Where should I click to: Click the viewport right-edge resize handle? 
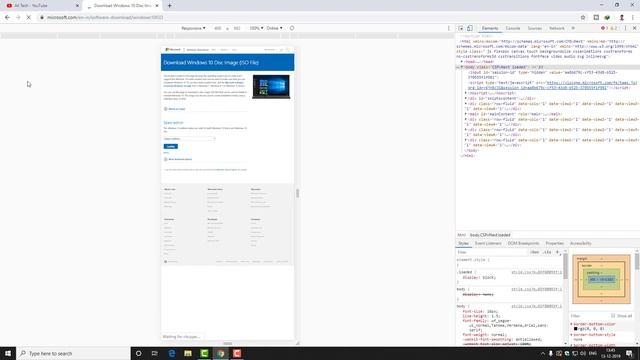click(x=297, y=193)
